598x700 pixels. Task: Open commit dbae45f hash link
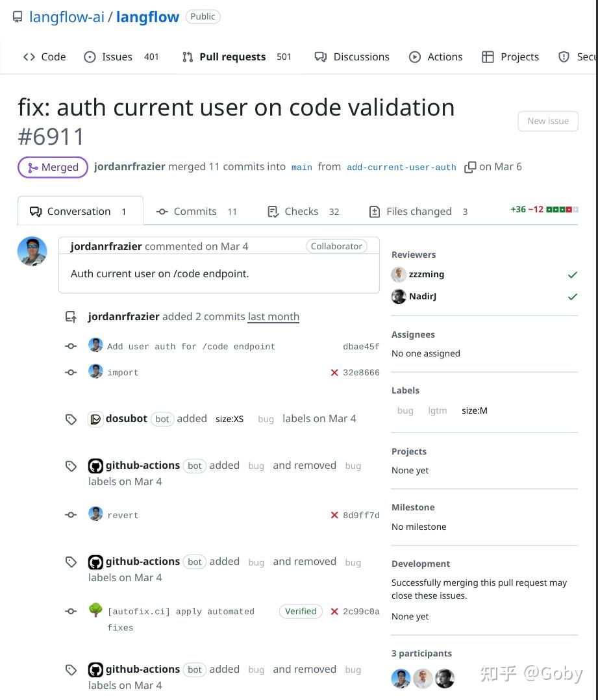pos(361,347)
